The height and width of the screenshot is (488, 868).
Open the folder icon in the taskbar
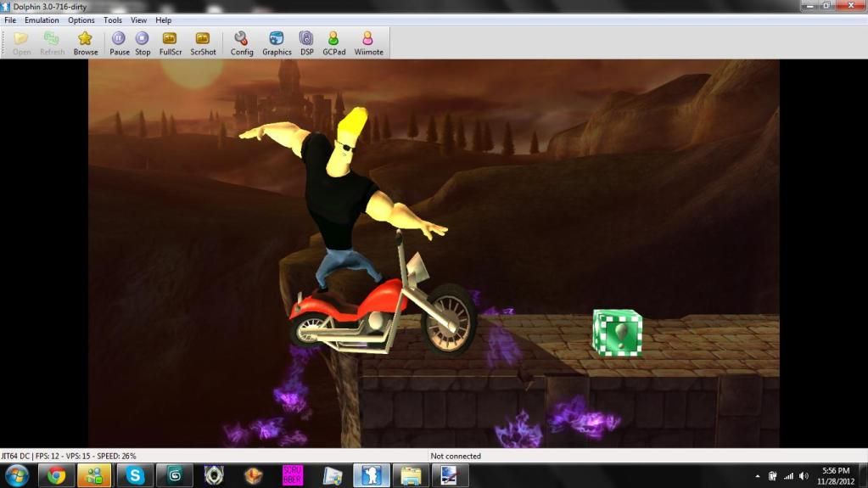point(411,476)
